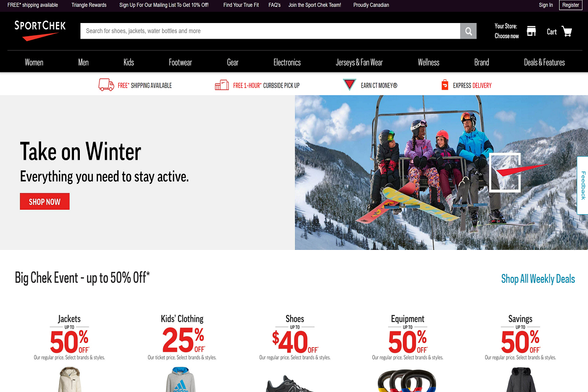Image resolution: width=588 pixels, height=392 pixels.
Task: Open the Feedback side tab
Action: tap(583, 185)
